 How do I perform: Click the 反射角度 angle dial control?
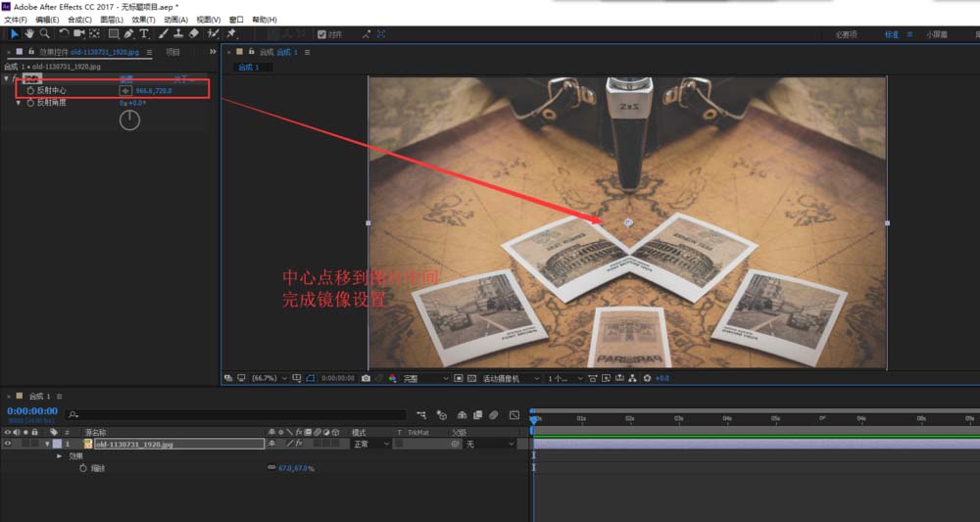129,120
